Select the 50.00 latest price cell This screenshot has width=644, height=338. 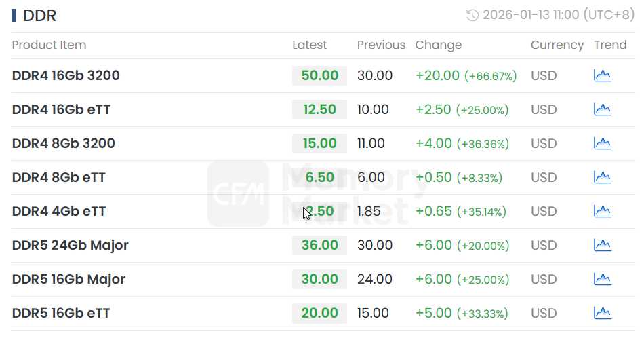point(319,75)
